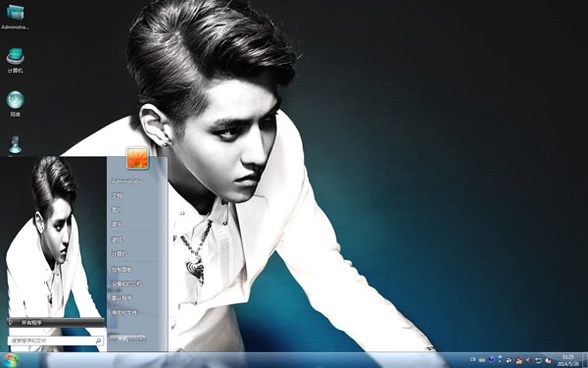This screenshot has height=368, width=588.
Task: Open 文档 in the Start menu
Action: [x=117, y=195]
